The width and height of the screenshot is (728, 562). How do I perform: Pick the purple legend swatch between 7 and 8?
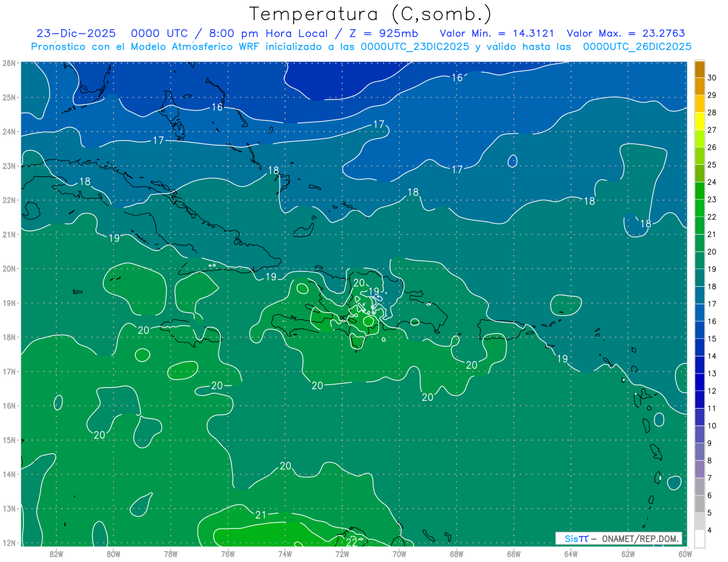coord(699,469)
